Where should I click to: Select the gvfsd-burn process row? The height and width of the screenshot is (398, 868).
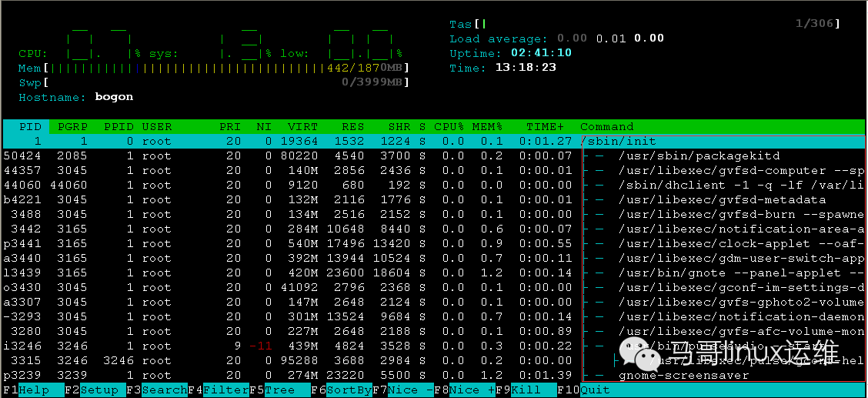coord(434,214)
